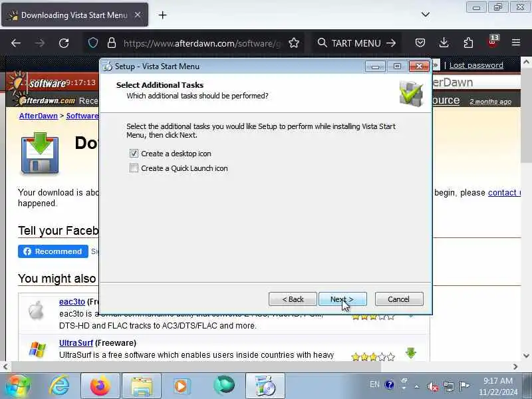Viewport: 532px width, 399px height.
Task: Reload the page in Firefox
Action: [x=64, y=43]
